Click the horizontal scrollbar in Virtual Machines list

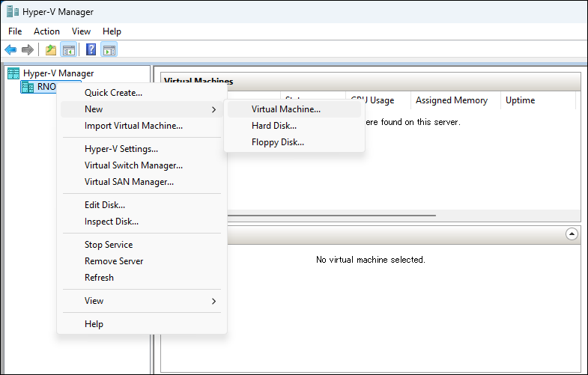(332, 216)
